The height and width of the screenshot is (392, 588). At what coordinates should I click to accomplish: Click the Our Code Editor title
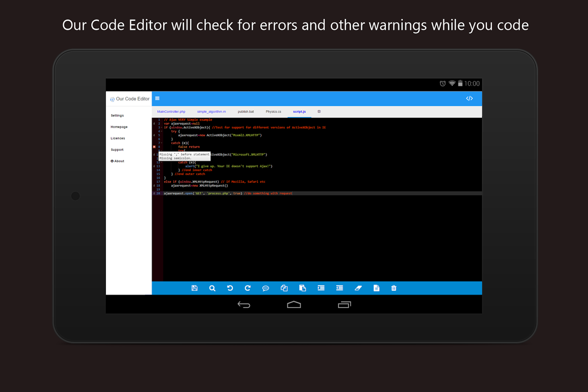133,99
